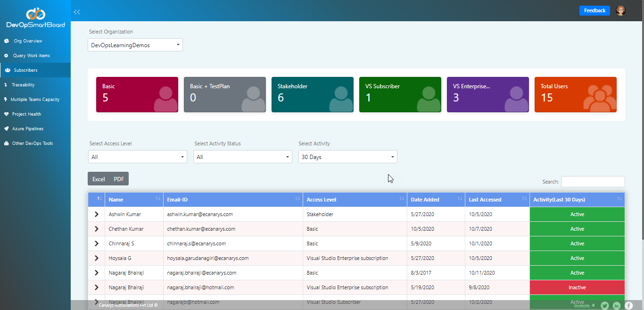Sort table by Email-ID column arrows
The image size is (644, 310).
coord(297,199)
